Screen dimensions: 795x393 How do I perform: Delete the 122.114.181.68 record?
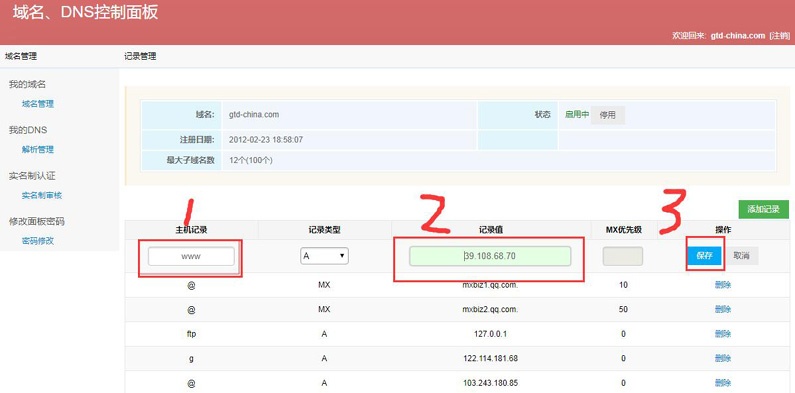point(723,358)
